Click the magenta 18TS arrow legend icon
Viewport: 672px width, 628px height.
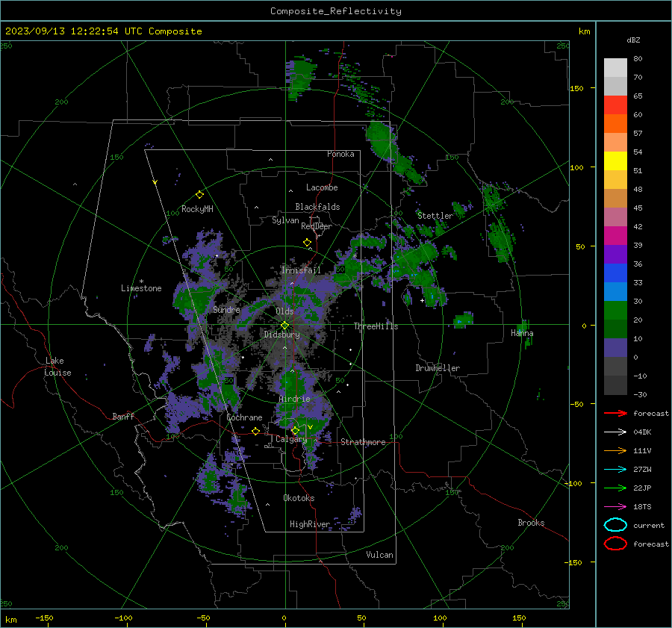pos(615,507)
